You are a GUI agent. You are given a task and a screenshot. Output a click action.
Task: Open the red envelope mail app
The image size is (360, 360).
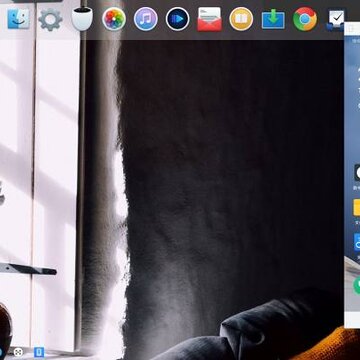coord(209,19)
